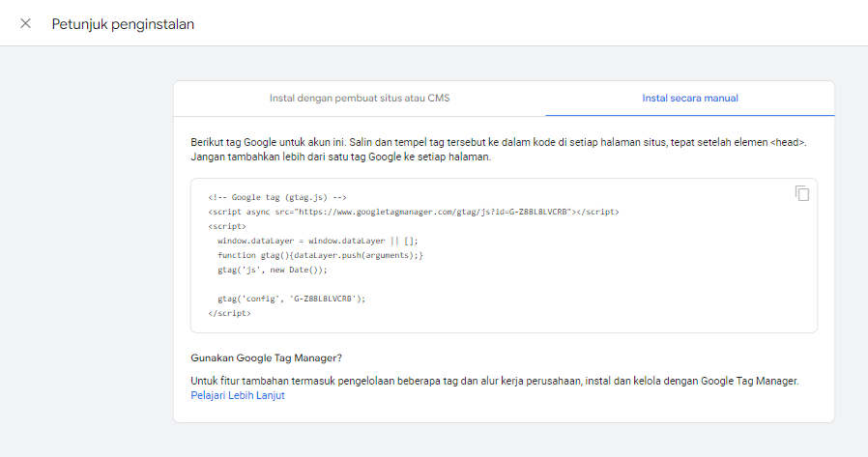Click the Gunakan Google Tag Manager? heading

click(x=266, y=357)
